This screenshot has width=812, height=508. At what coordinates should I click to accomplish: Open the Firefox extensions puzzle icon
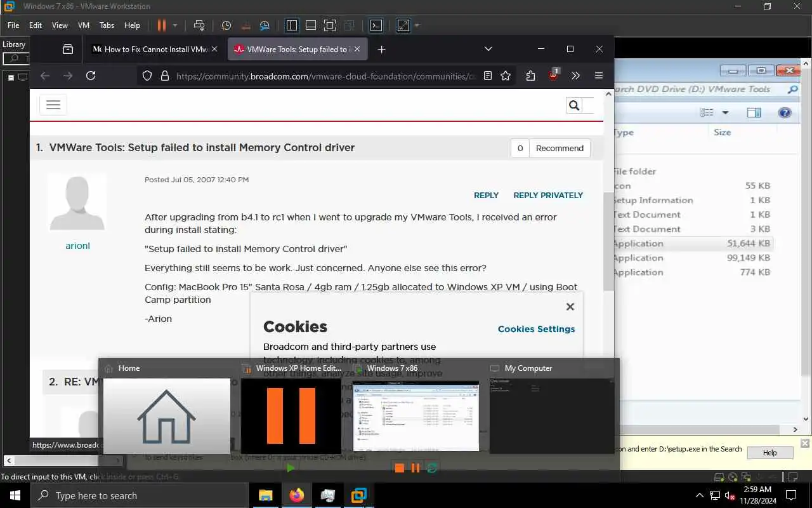coord(530,76)
